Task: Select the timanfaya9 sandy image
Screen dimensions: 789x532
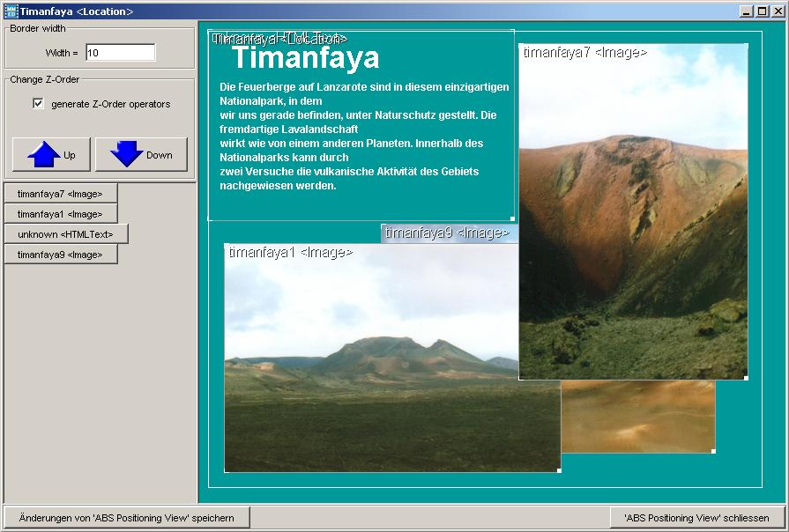Action: point(638,417)
